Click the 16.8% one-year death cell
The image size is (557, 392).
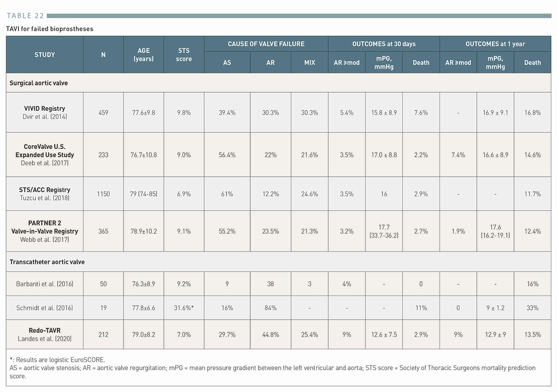pos(532,112)
